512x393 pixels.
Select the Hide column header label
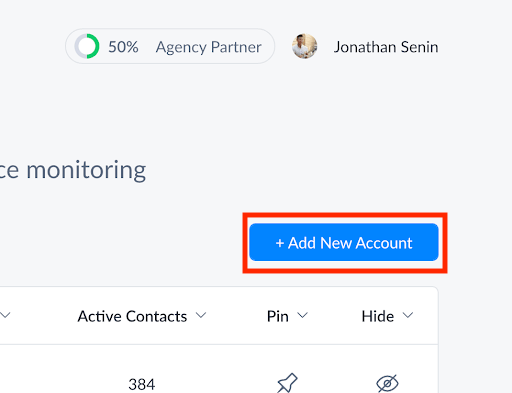pos(378,316)
